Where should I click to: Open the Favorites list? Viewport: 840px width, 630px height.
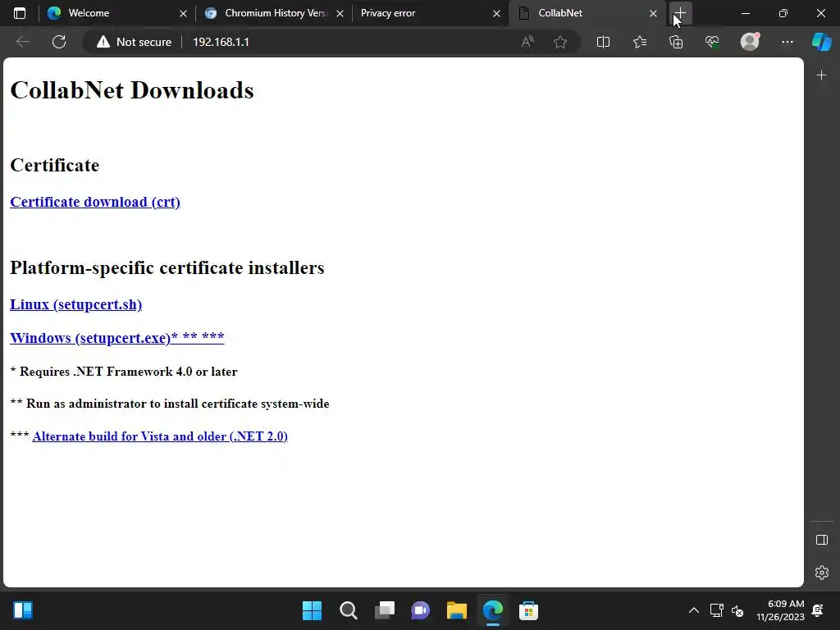coord(640,42)
